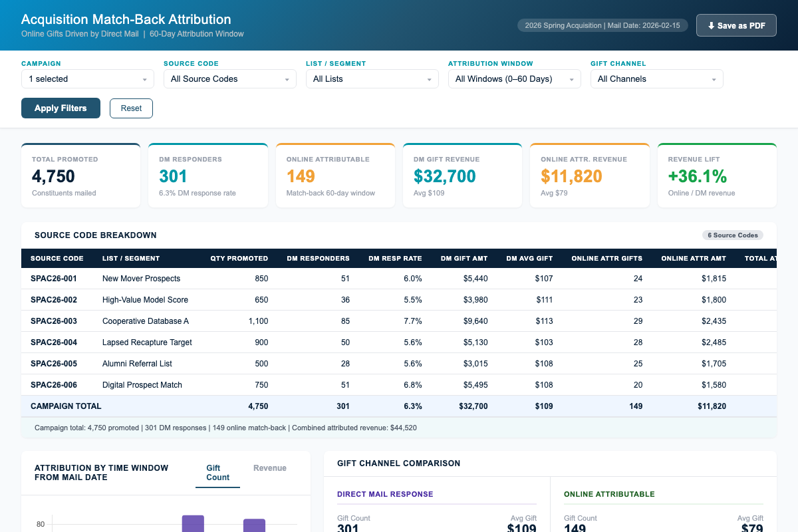Screen dimensions: 798x532
Task: Sort by Qty Promoted column header
Action: click(239, 258)
